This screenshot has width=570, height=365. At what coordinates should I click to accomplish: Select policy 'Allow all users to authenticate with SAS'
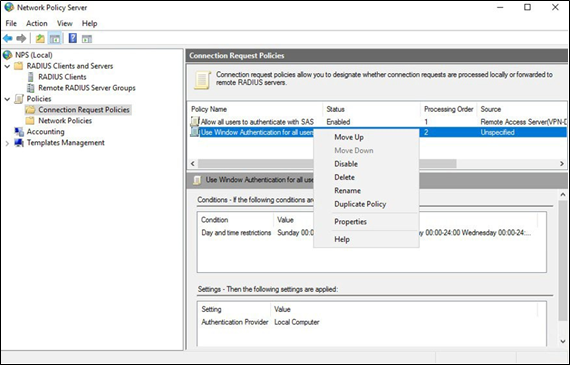coord(257,122)
